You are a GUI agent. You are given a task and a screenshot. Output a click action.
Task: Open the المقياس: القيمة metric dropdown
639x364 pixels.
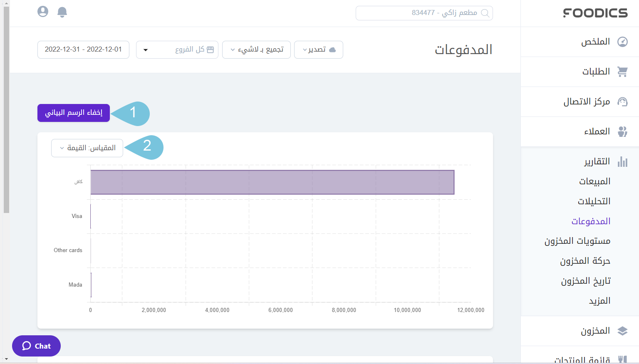point(87,148)
